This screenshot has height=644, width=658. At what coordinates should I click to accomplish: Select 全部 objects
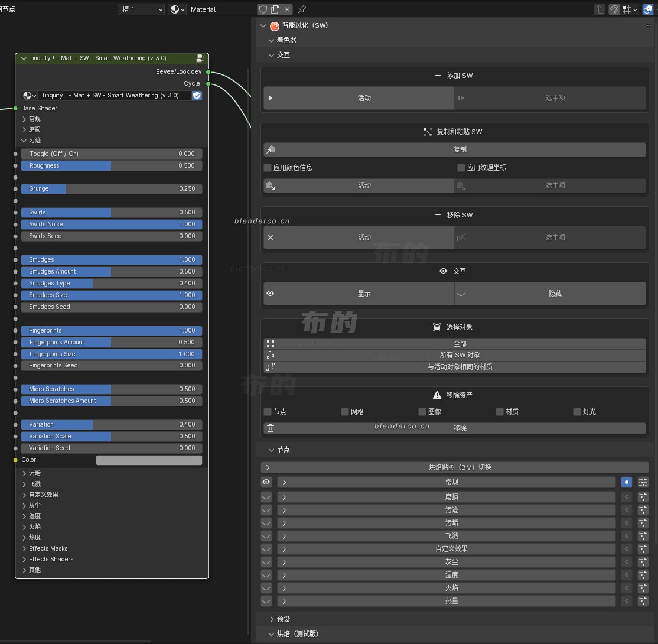point(454,343)
